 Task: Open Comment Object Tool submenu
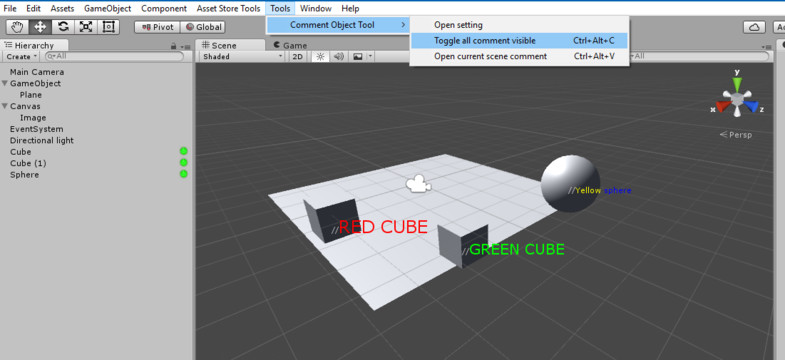338,25
